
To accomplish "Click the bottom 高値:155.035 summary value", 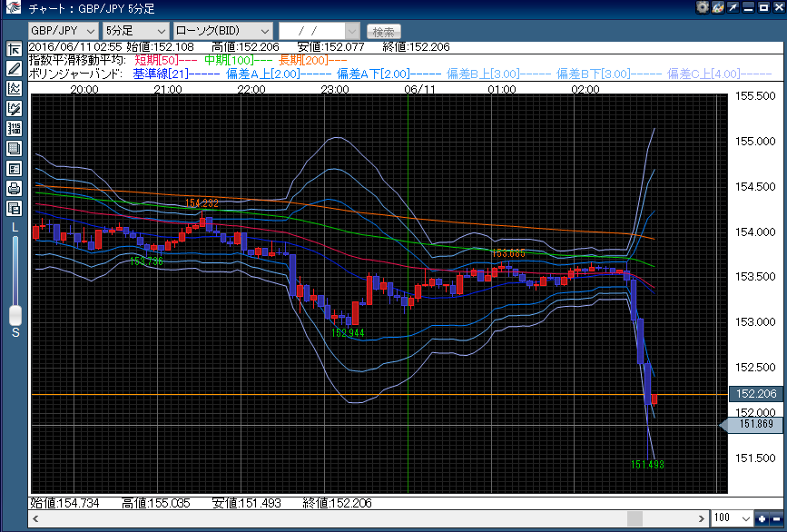I will (x=155, y=503).
